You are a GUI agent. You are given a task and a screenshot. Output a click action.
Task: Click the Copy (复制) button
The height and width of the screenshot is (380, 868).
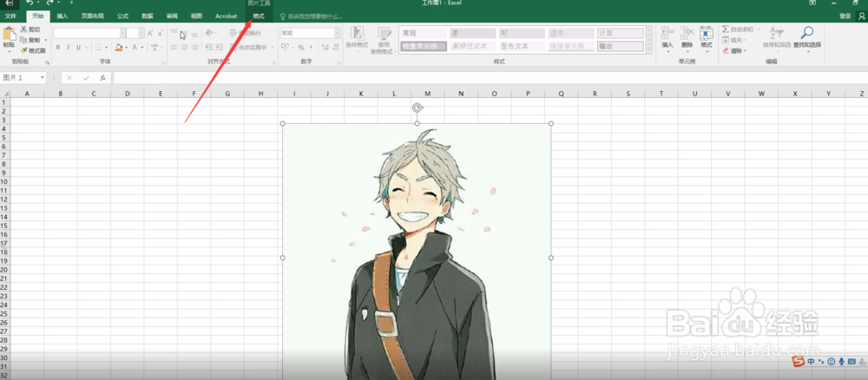click(x=30, y=40)
